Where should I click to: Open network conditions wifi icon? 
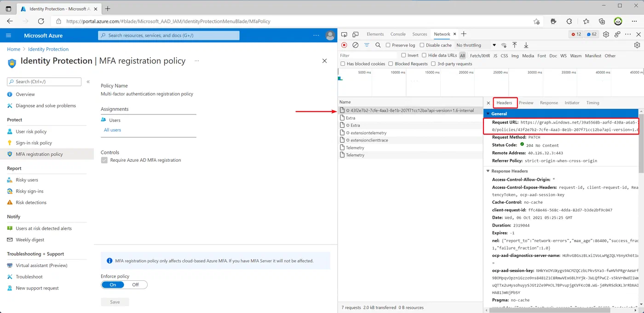pos(504,45)
